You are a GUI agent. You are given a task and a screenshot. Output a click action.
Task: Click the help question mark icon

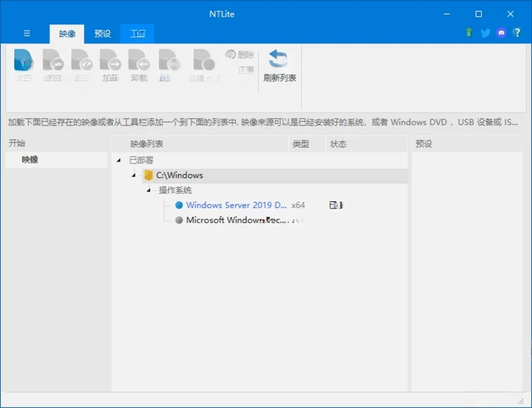[x=517, y=33]
